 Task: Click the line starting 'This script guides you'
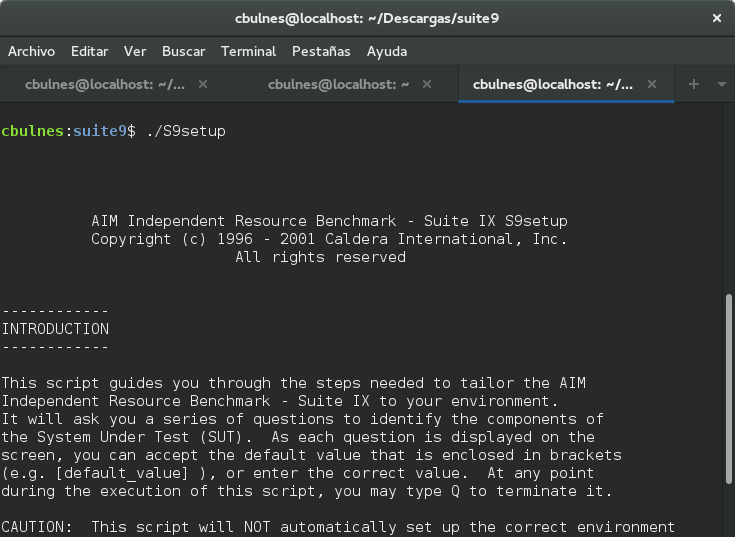(293, 383)
